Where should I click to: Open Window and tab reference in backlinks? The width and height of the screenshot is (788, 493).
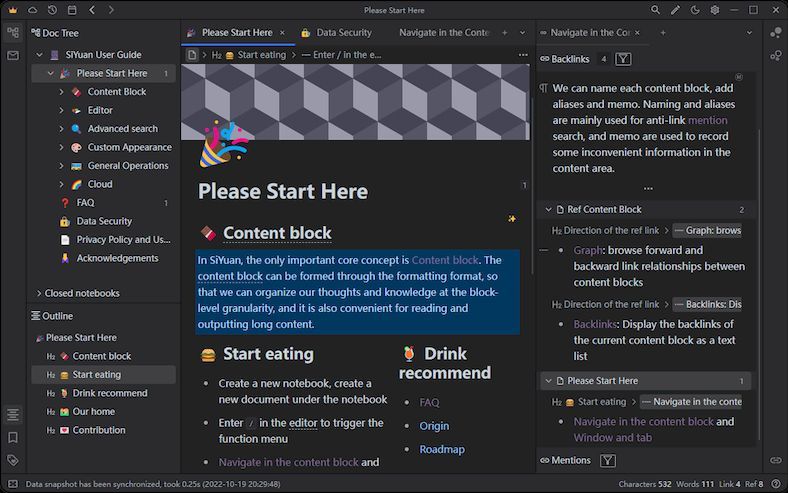point(613,438)
